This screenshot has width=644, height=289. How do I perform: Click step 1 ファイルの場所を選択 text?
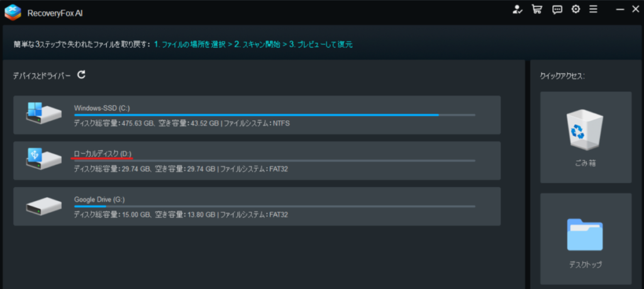coord(192,45)
